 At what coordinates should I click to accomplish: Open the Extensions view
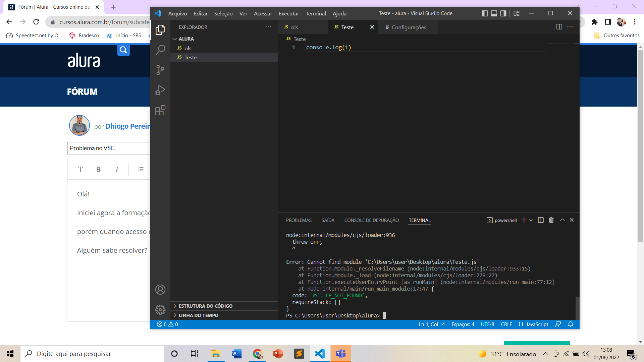[x=160, y=110]
